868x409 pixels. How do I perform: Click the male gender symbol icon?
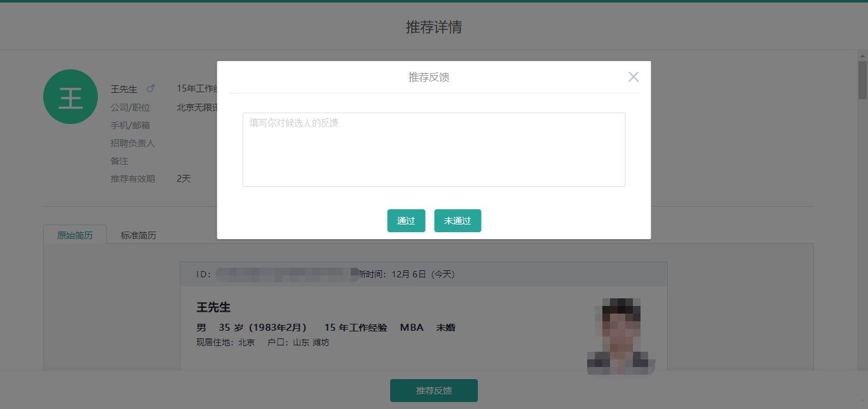[151, 89]
